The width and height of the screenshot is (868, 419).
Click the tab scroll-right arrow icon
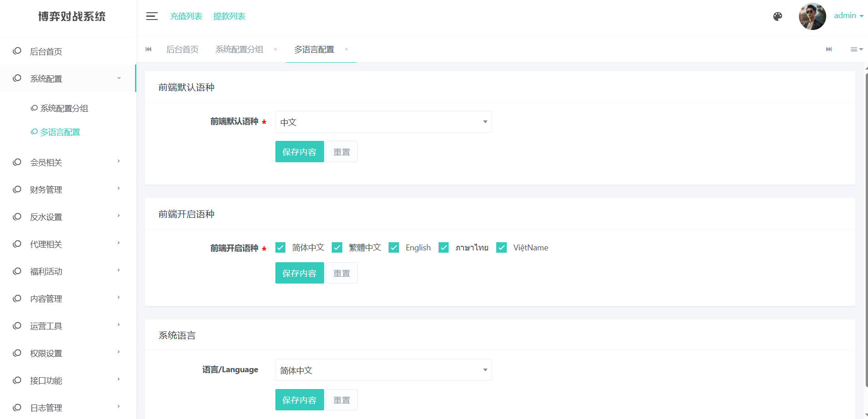[x=829, y=49]
